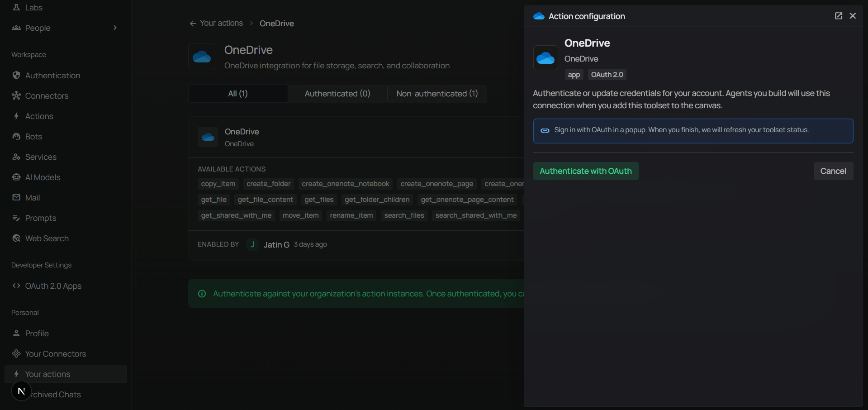The height and width of the screenshot is (410, 868).
Task: Open the Mail section
Action: click(x=33, y=197)
